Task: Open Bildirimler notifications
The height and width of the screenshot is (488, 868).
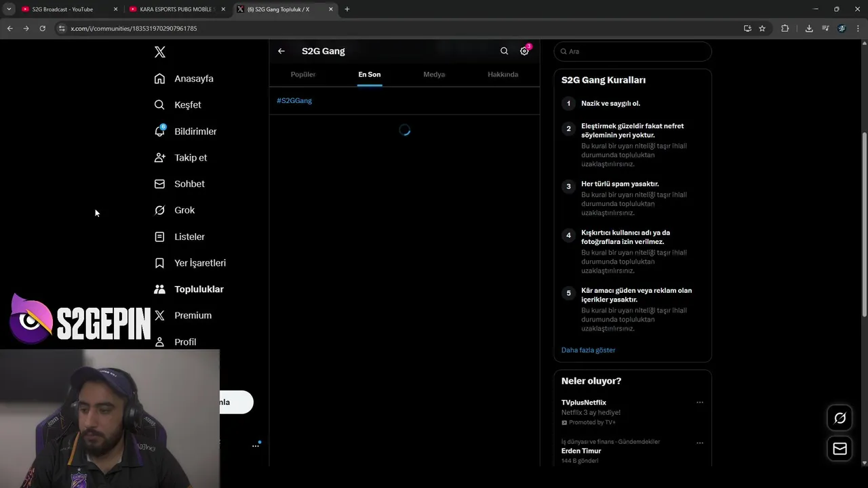Action: [x=185, y=131]
